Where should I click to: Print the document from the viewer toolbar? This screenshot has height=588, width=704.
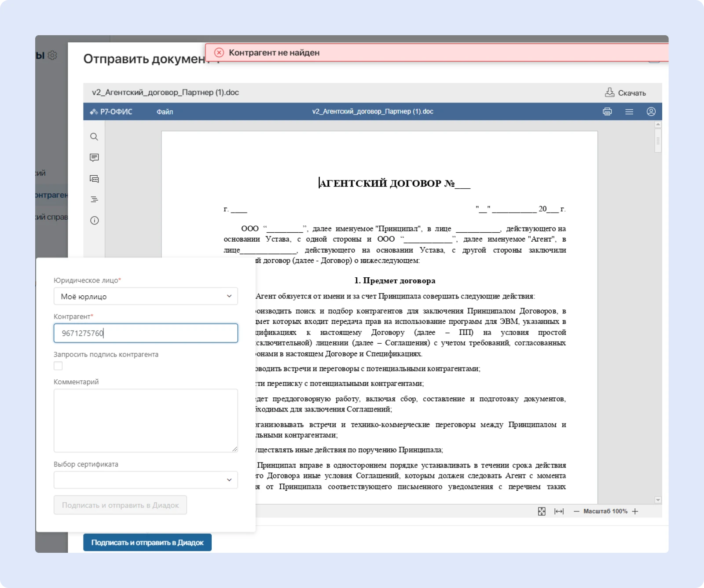(x=608, y=112)
